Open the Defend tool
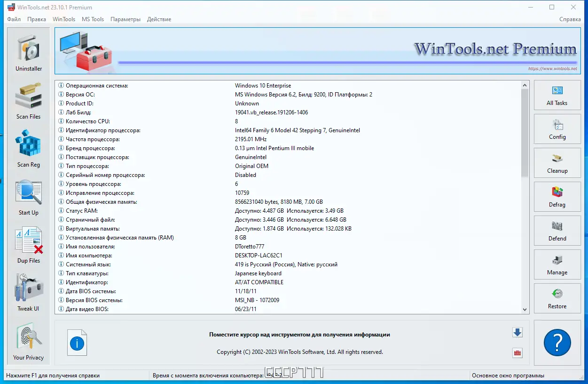 557,231
